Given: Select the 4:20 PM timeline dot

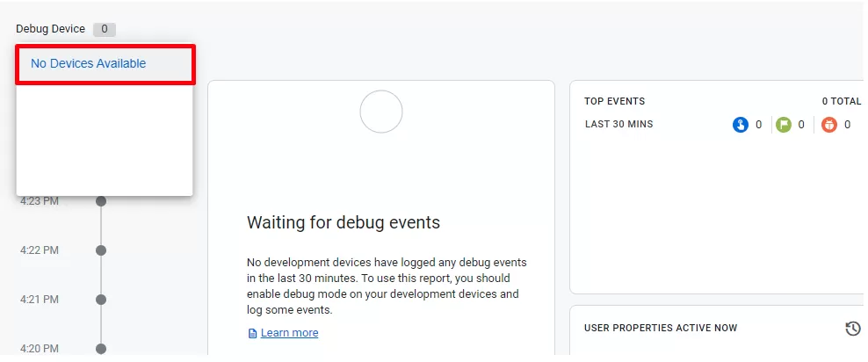Looking at the screenshot, I should coord(101,349).
